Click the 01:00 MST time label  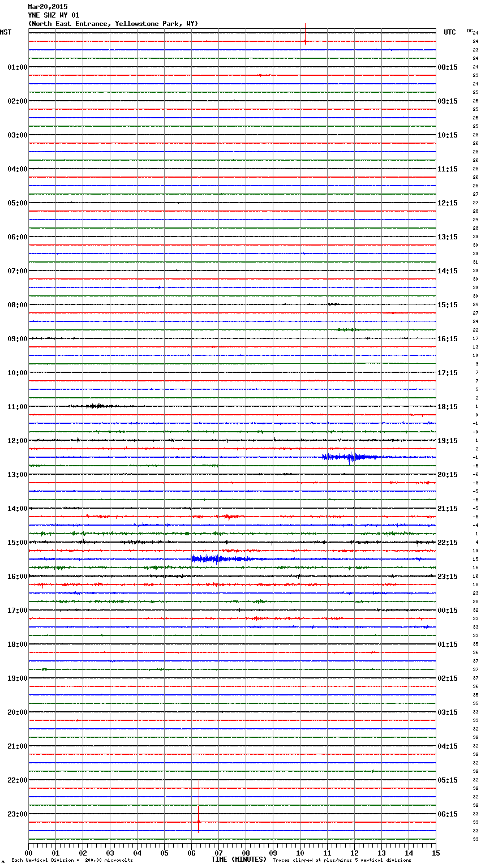coord(18,67)
